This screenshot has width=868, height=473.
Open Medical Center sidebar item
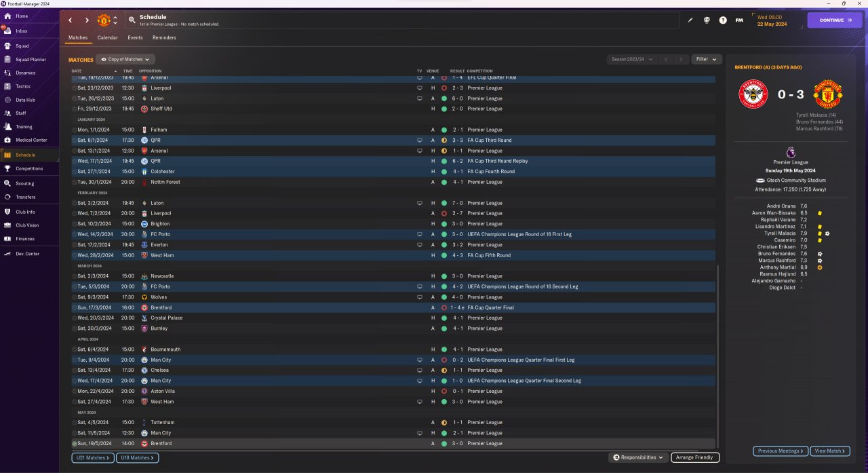click(31, 140)
